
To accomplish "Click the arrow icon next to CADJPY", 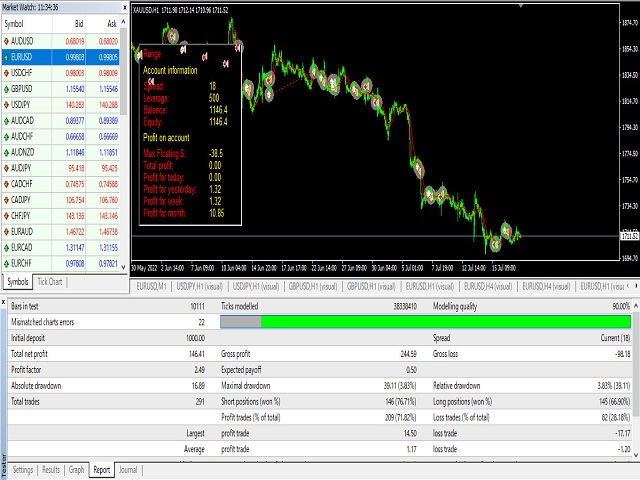I will [x=9, y=198].
